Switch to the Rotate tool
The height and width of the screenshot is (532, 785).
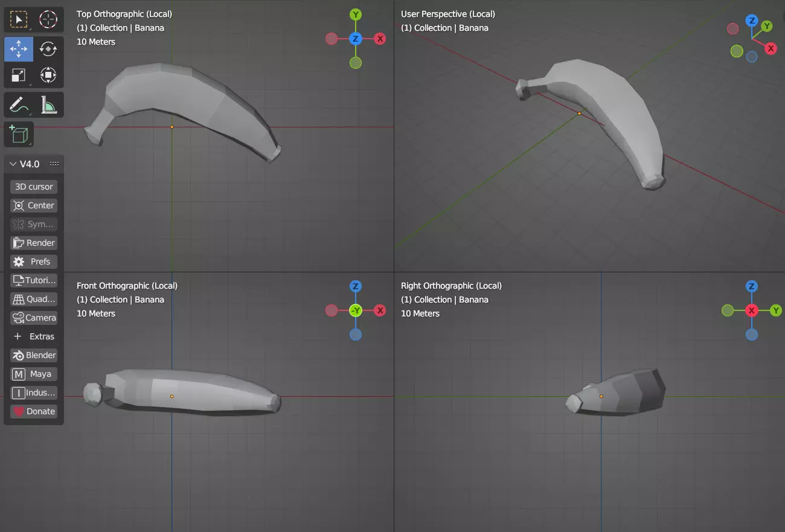(x=48, y=49)
